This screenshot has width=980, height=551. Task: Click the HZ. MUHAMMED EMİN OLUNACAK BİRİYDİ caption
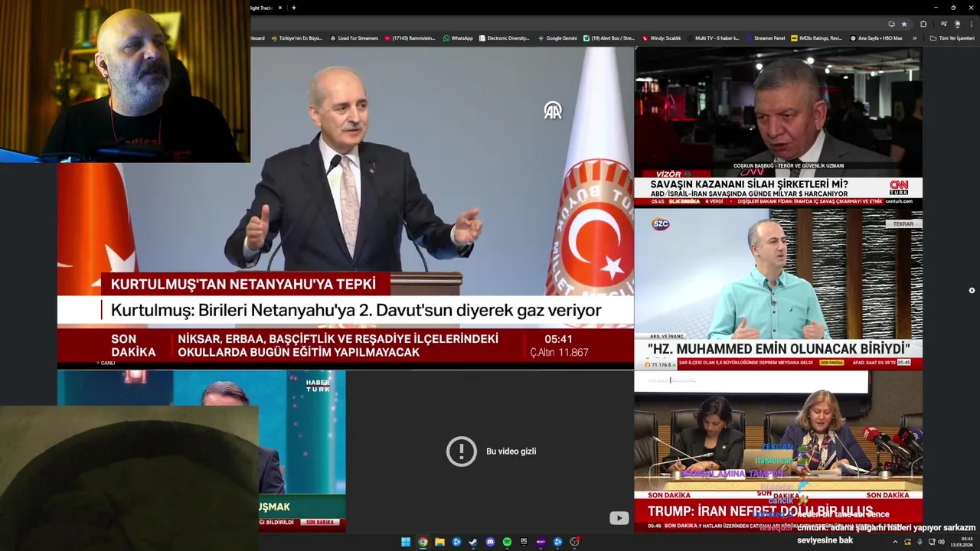pyautogui.click(x=779, y=348)
